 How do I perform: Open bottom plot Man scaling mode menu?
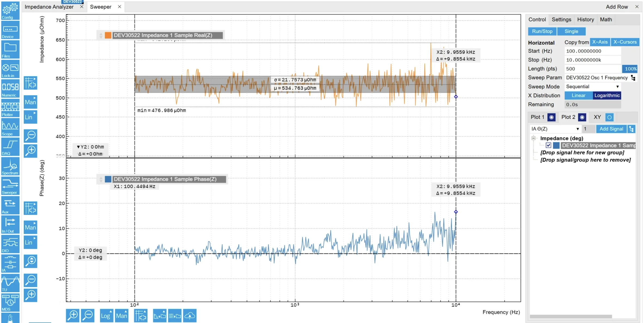click(x=30, y=227)
